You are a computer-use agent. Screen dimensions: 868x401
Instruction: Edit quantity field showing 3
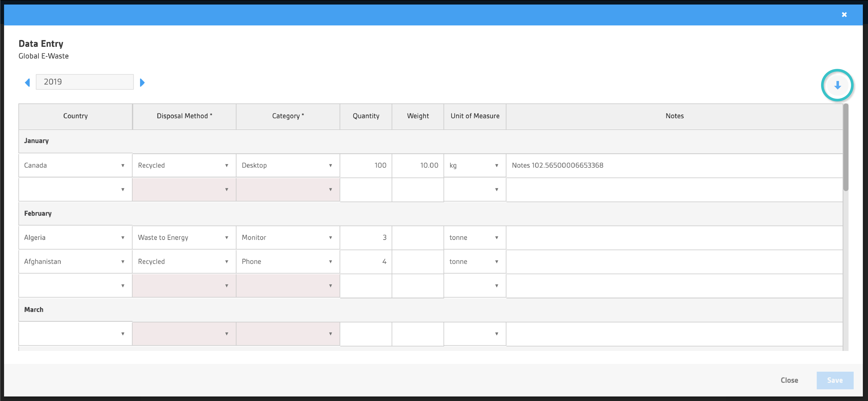tap(366, 237)
